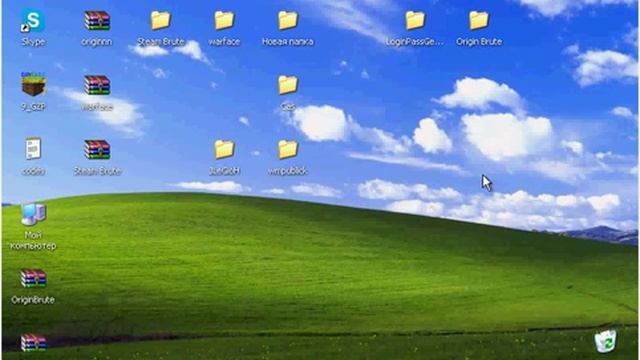The height and width of the screenshot is (360, 640).
Task: Select the text document file icon
Action: tap(33, 149)
